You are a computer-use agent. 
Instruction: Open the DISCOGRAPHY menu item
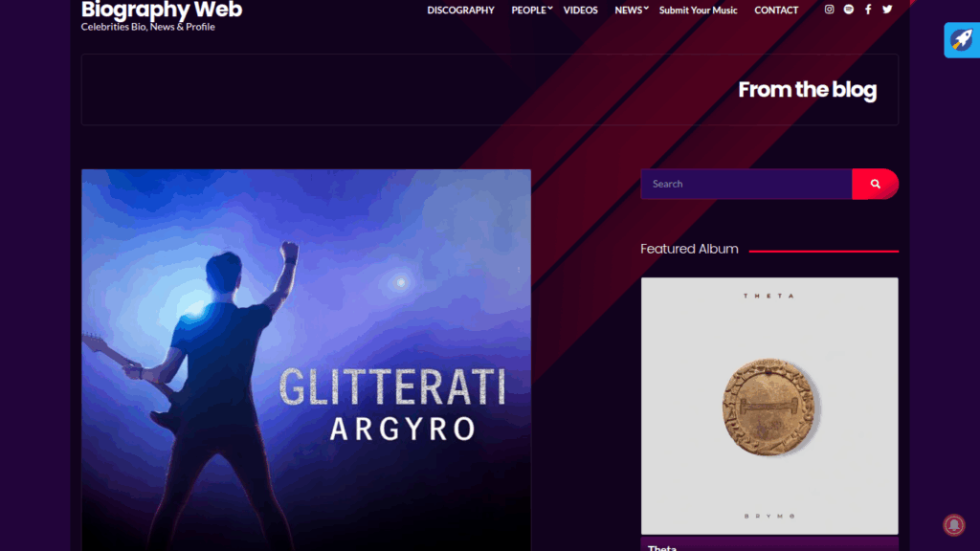click(460, 10)
